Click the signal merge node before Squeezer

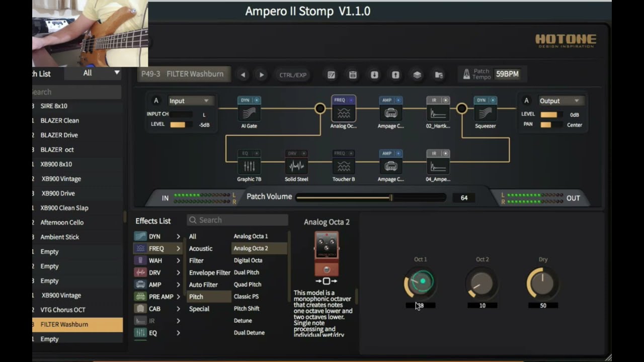[x=462, y=108]
